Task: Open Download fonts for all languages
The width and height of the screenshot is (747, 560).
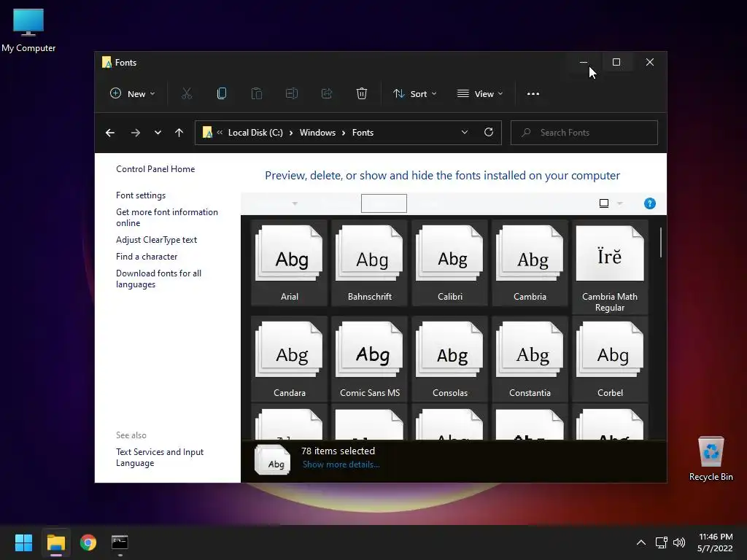Action: click(x=158, y=279)
